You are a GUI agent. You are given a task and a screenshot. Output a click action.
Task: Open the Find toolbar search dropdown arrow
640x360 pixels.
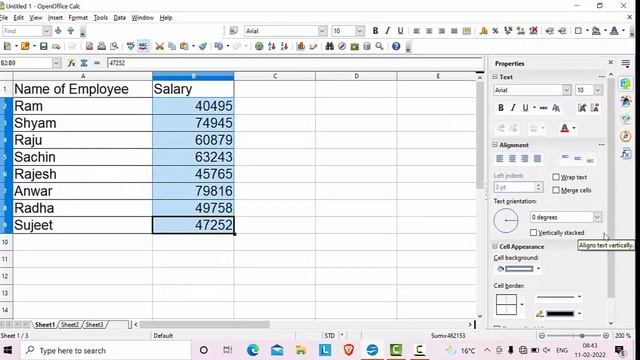47,31
